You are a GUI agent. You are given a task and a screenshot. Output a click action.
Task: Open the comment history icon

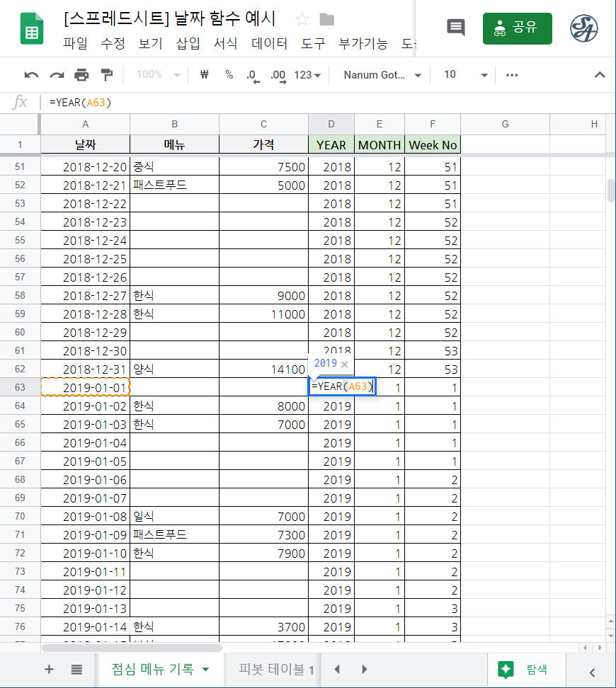[455, 28]
